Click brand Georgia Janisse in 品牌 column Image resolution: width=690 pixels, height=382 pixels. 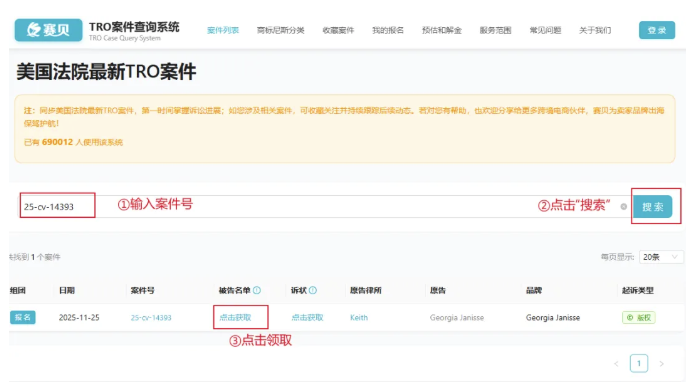553,318
